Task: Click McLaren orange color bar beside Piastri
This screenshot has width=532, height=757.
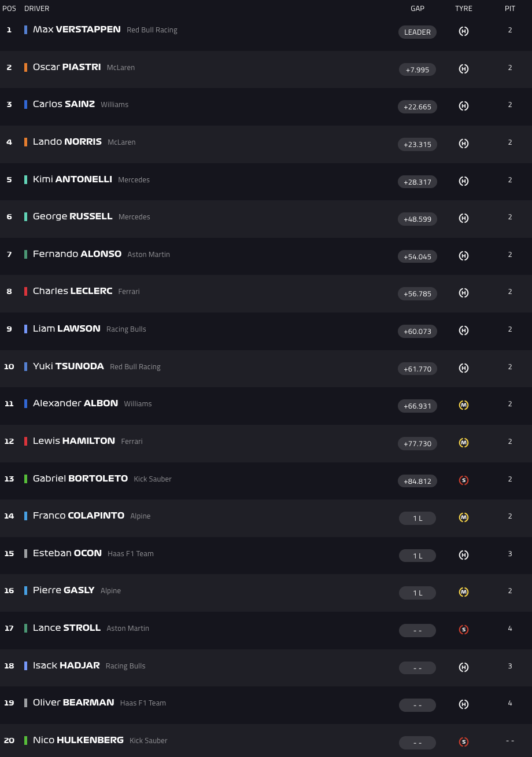Action: 25,67
